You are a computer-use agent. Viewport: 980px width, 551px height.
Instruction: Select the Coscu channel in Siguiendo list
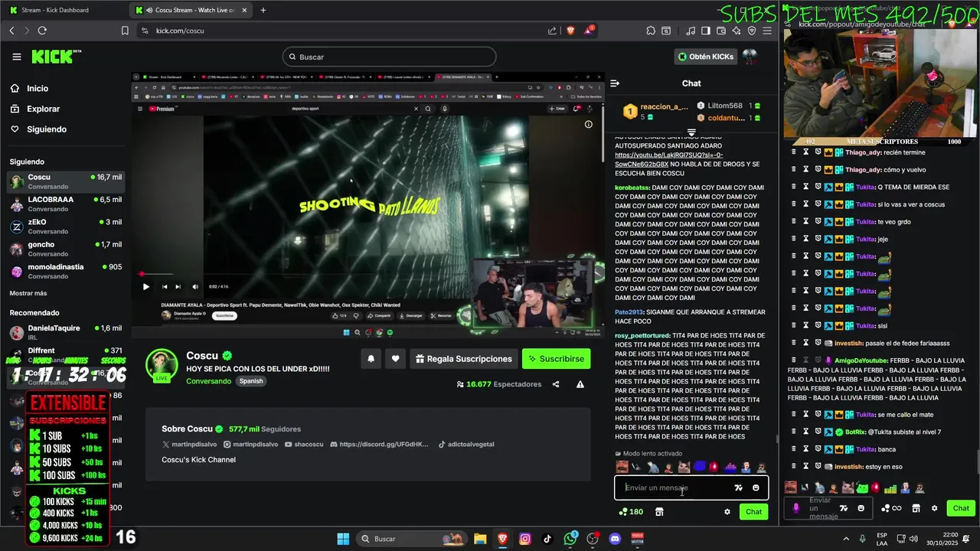pyautogui.click(x=66, y=181)
